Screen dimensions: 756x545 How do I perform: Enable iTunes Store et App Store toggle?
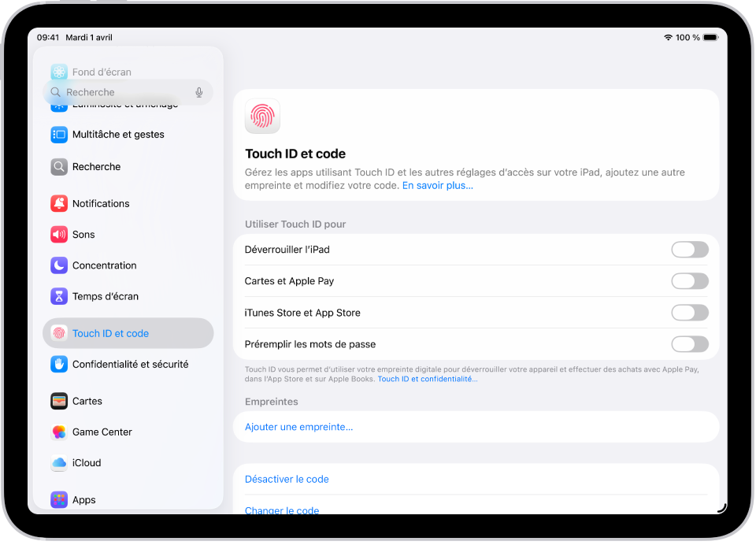[x=690, y=313]
